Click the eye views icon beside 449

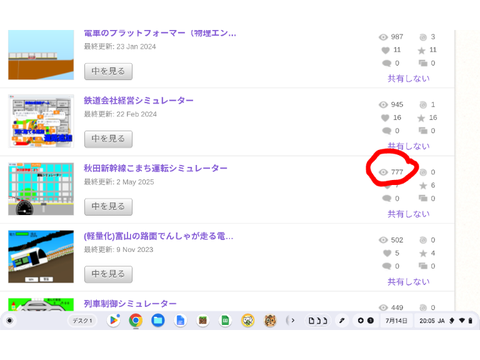coord(383,308)
